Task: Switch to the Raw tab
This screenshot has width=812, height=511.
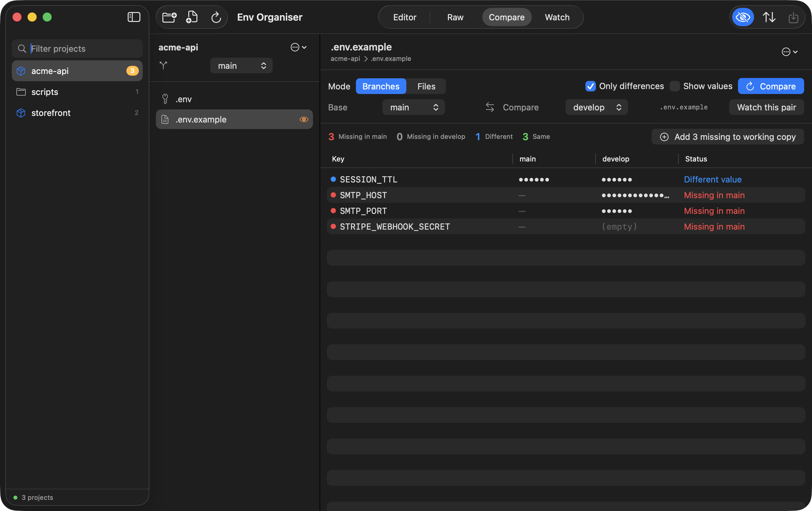Action: click(455, 17)
